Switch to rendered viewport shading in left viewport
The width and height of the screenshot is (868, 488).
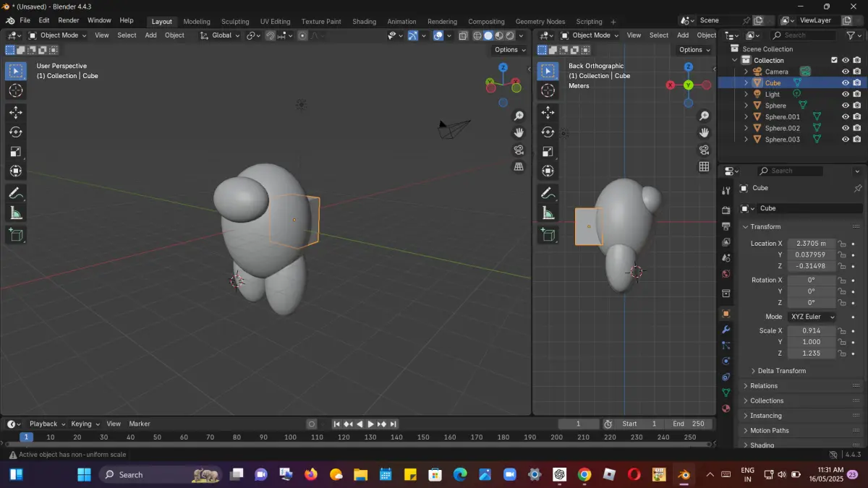pos(511,35)
